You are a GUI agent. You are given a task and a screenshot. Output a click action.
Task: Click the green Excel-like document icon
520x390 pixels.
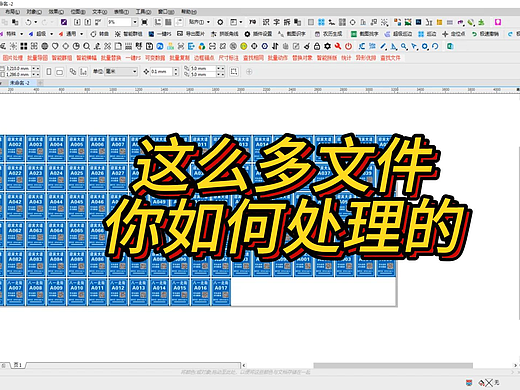click(450, 46)
